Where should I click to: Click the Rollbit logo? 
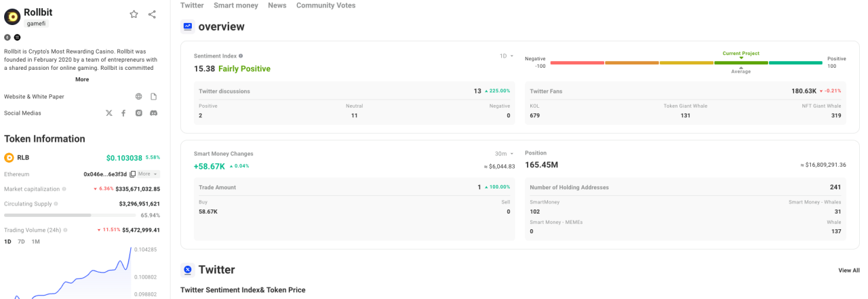pos(12,16)
